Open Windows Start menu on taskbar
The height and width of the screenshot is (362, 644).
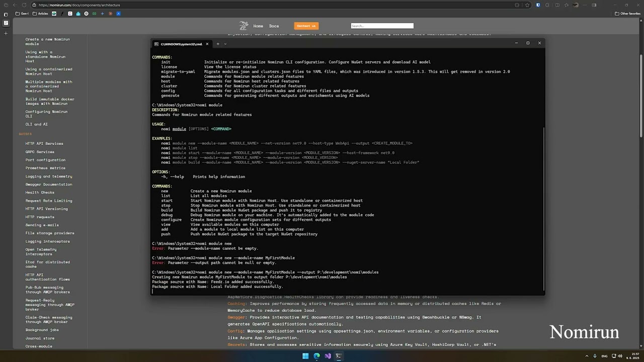pos(305,356)
